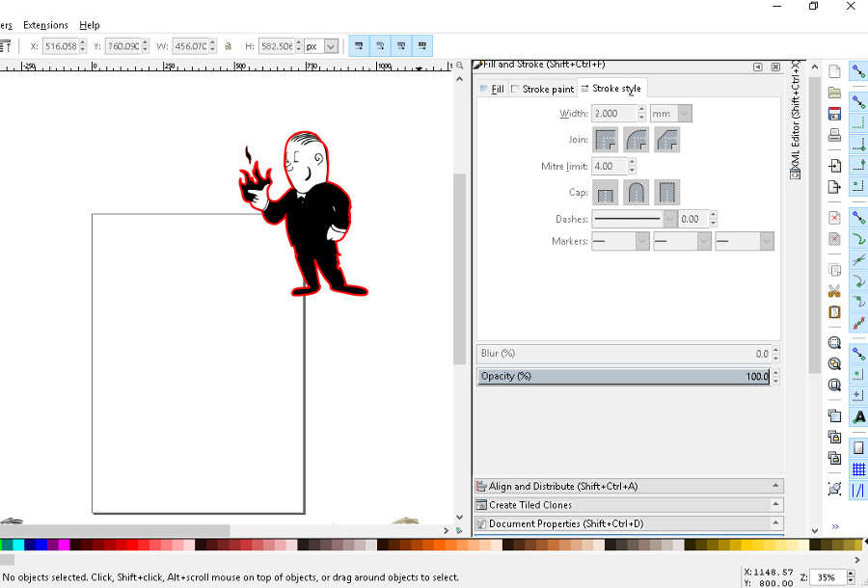This screenshot has height=588, width=868.
Task: Show more commands with the double chevron
Action: 835,526
